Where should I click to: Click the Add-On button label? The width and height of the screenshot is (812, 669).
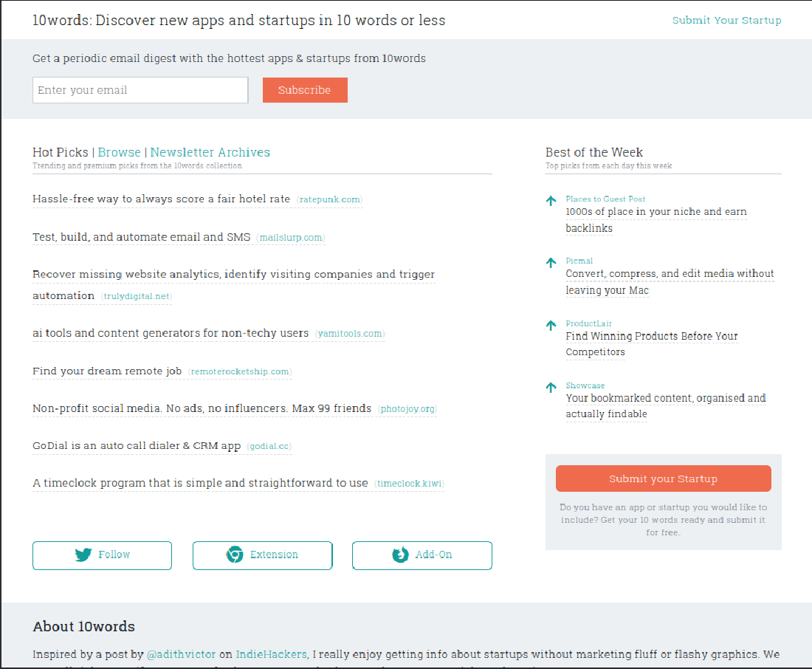pyautogui.click(x=433, y=555)
